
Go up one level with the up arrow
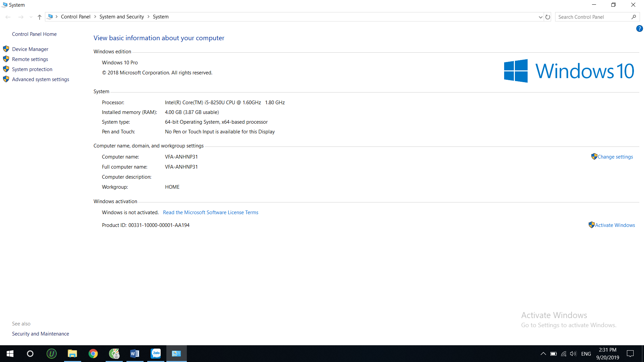40,17
